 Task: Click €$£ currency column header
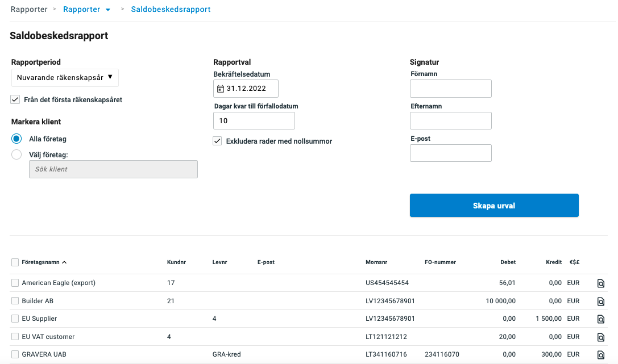(x=575, y=262)
